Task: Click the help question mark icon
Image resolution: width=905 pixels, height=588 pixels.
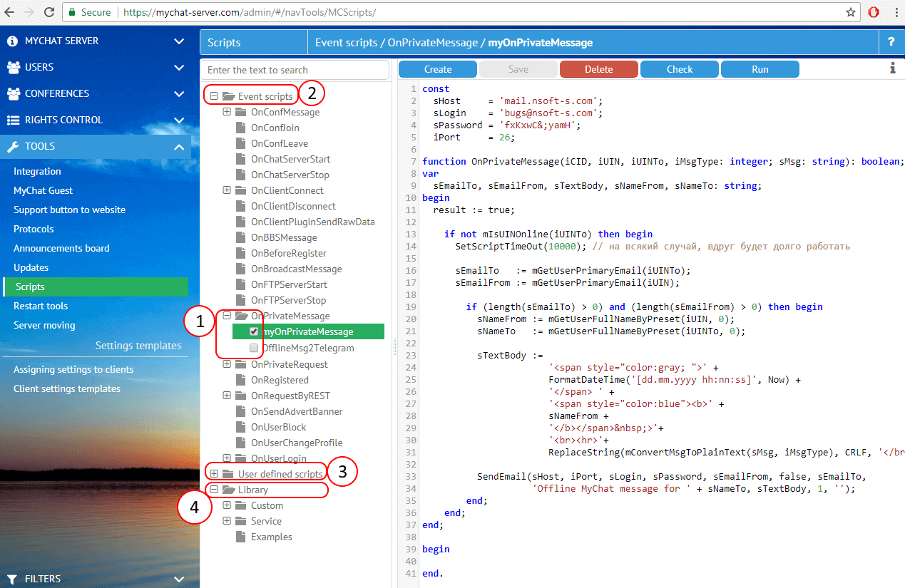Action: (x=891, y=42)
